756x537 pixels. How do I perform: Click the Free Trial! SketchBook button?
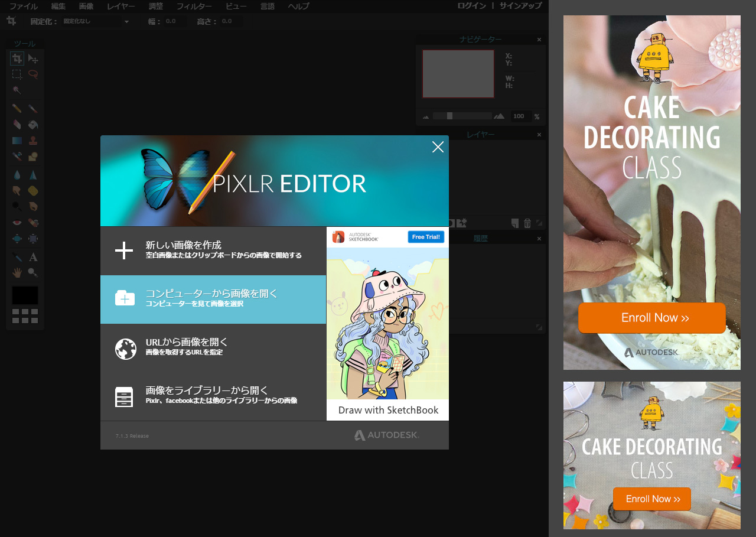(426, 237)
